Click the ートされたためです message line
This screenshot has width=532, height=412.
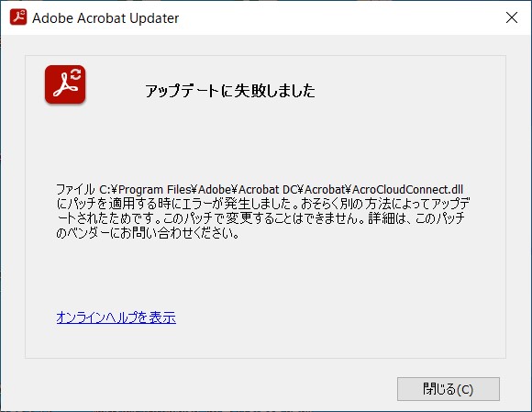[260, 218]
